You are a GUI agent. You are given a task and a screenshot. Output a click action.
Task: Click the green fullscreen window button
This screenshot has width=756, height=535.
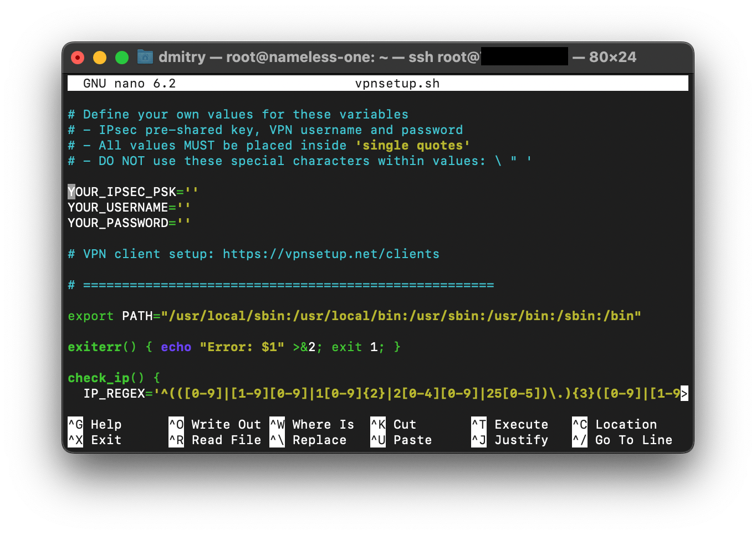(122, 58)
